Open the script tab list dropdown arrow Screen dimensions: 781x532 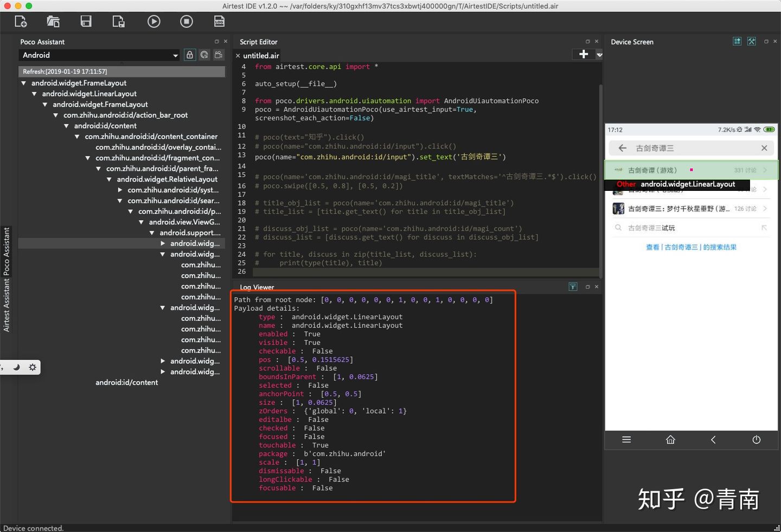point(599,55)
